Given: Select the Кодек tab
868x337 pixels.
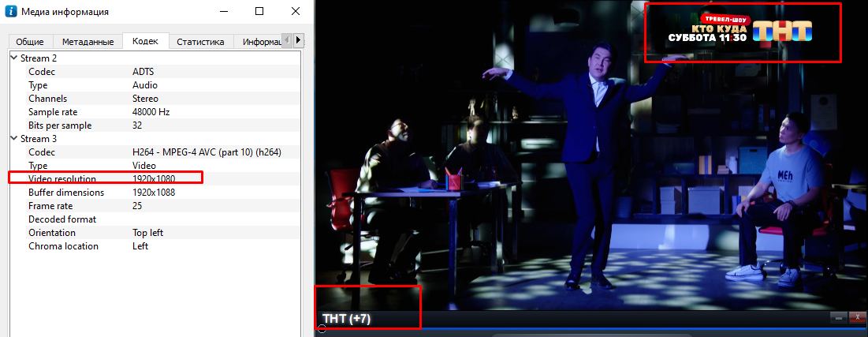Looking at the screenshot, I should pyautogui.click(x=145, y=41).
